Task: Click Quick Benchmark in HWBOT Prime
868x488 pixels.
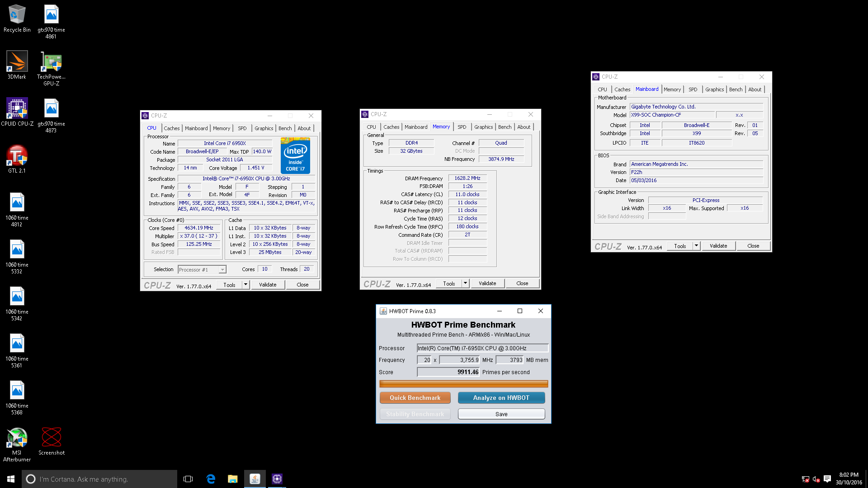Action: [415, 398]
